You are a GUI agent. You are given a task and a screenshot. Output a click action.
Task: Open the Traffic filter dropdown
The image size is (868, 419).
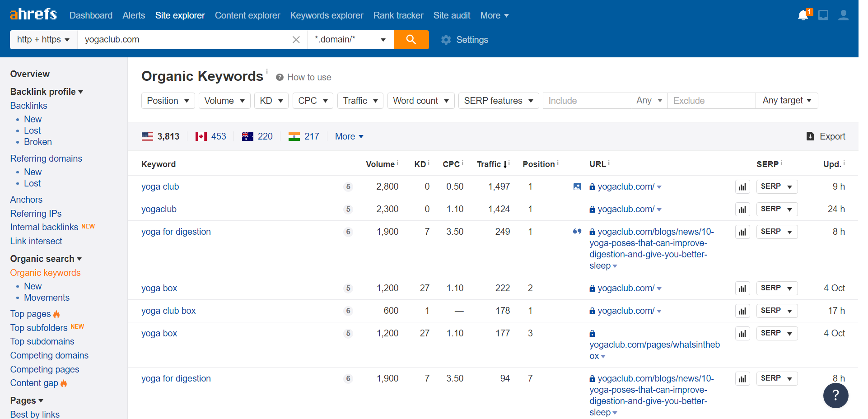(x=360, y=101)
